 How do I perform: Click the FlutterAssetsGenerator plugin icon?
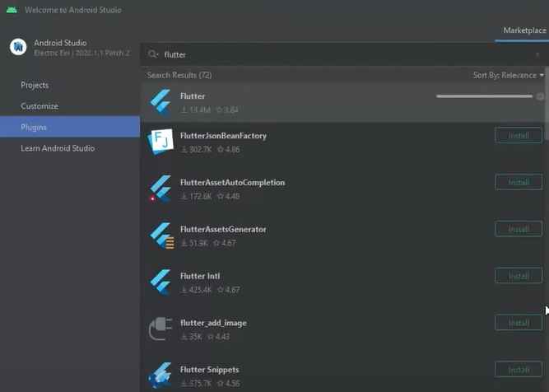click(160, 236)
